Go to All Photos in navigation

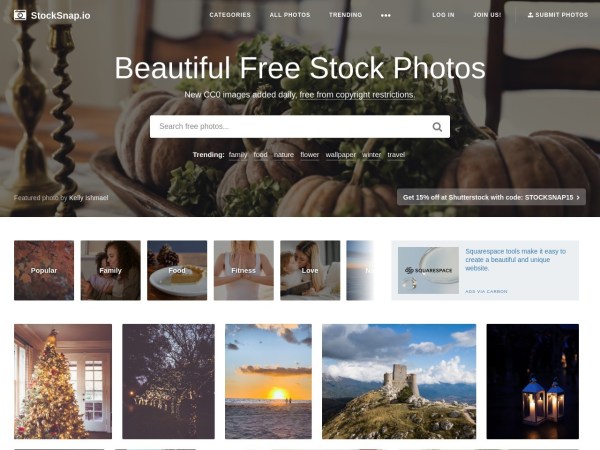[290, 15]
